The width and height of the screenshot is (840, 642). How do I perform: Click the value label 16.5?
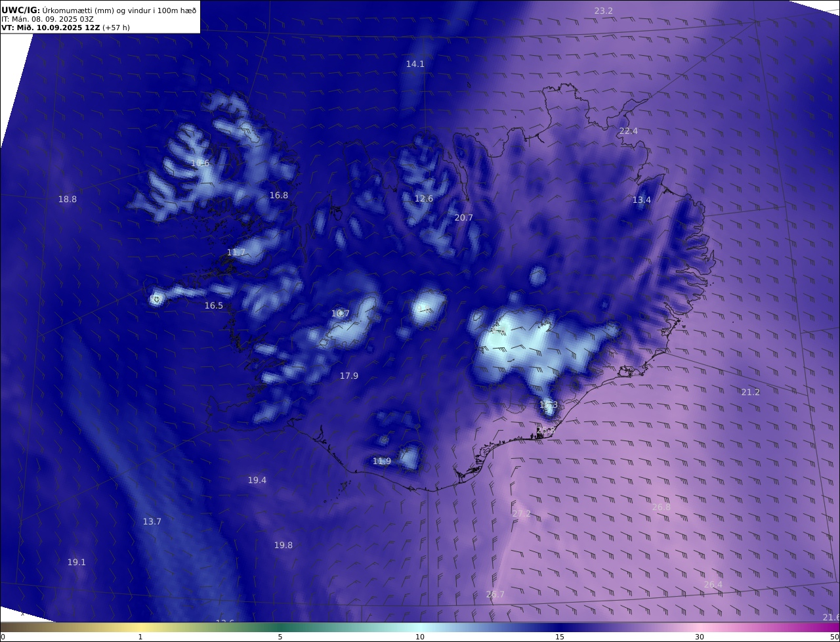tap(213, 305)
